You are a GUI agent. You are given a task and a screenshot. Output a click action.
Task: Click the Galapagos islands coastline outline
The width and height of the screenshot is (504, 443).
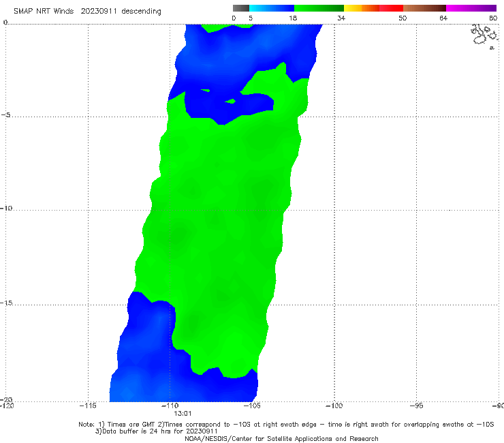click(x=485, y=35)
